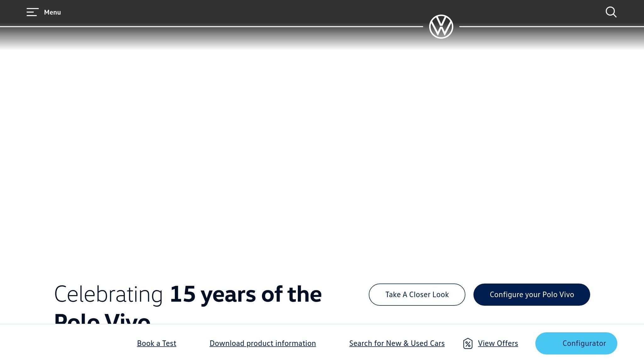
Task: Click the Celebrating 15 years headline
Action: [x=188, y=303]
